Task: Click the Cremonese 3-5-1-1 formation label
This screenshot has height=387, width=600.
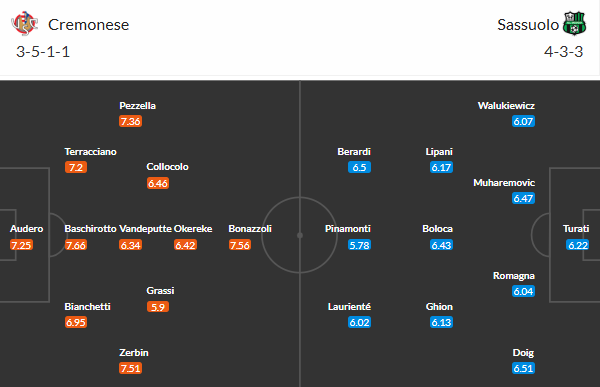Action: pos(43,52)
